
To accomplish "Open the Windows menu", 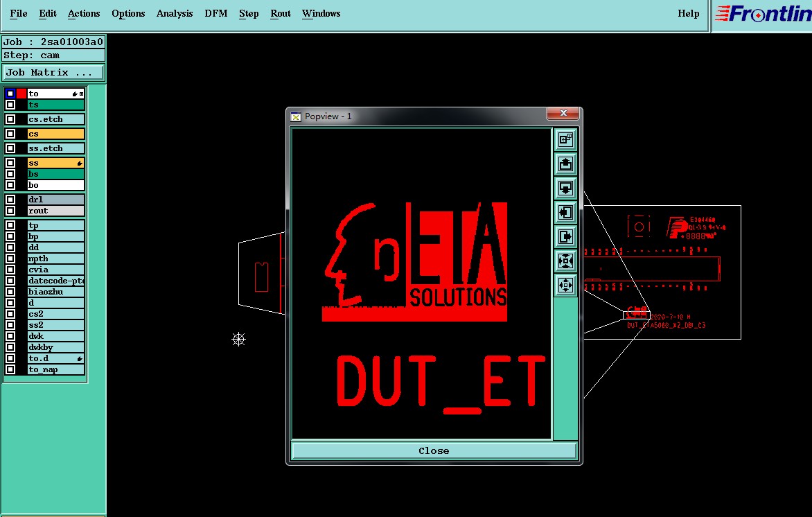I will pos(321,13).
